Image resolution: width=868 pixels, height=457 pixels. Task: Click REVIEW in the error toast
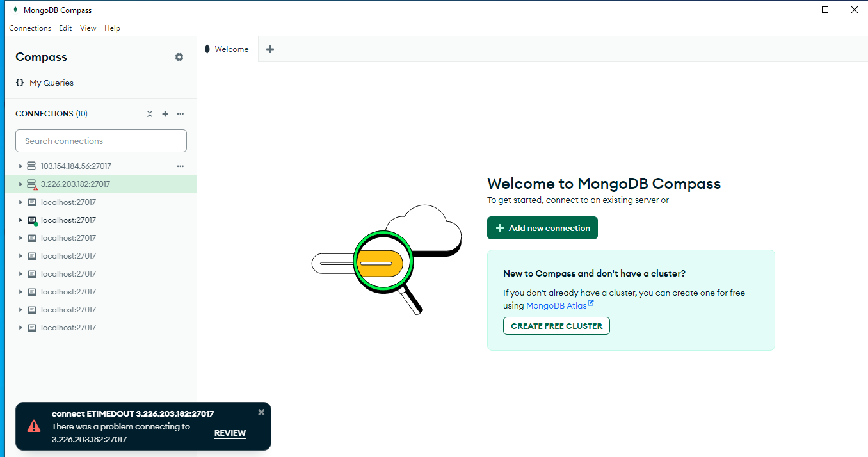[x=230, y=433]
